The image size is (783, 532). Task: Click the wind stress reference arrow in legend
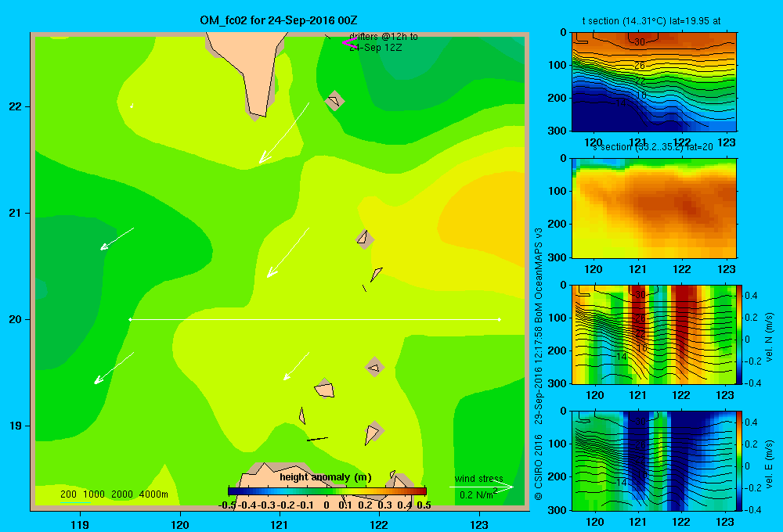point(481,487)
